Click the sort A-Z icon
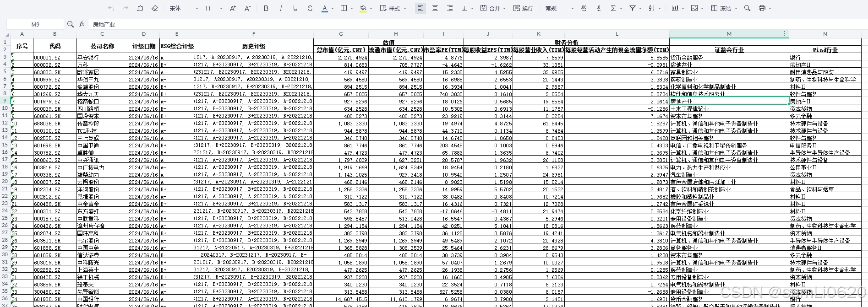Image resolution: width=868 pixels, height=307 pixels. (x=651, y=8)
